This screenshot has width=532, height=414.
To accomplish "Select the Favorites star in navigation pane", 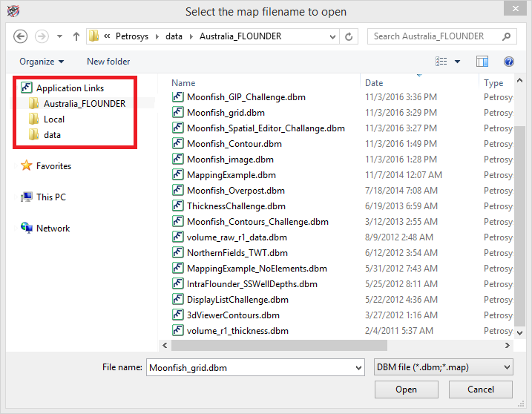I will click(x=27, y=166).
